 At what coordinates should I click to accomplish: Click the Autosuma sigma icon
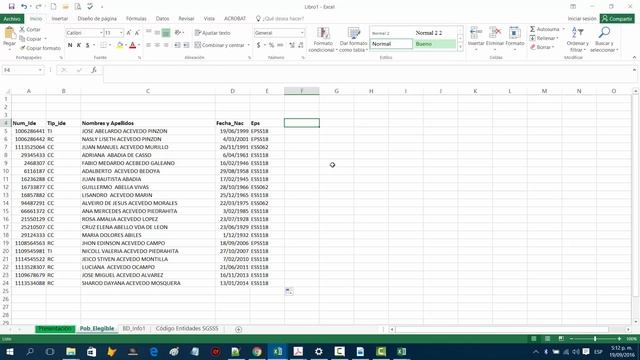pyautogui.click(x=532, y=29)
